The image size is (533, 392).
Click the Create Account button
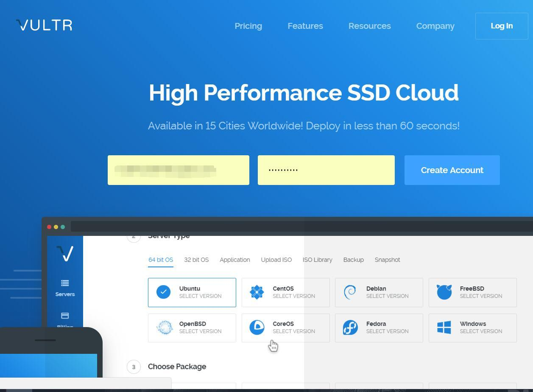(452, 170)
